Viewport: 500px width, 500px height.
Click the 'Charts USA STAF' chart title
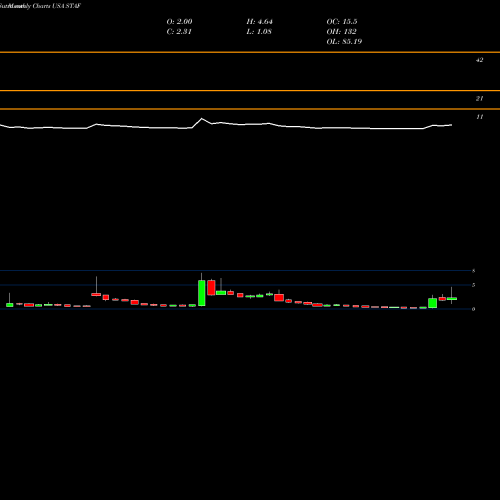coord(57,6)
